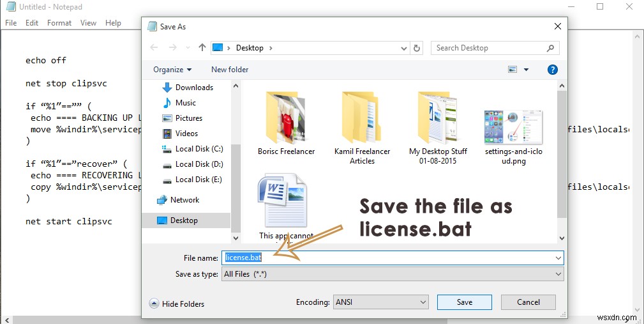Open Notepad Edit menu

(32, 22)
